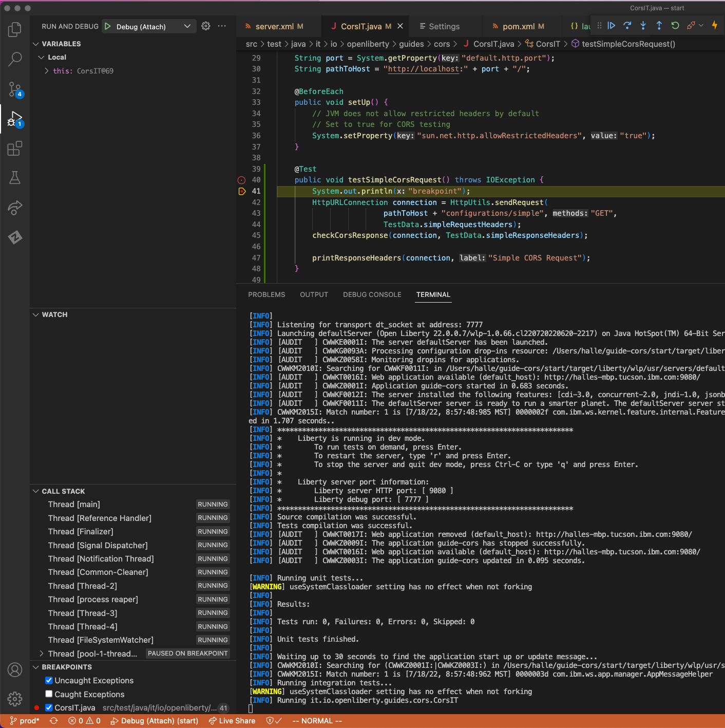
Task: Expand the 'this: CorsIT@69' variable
Action: point(46,71)
